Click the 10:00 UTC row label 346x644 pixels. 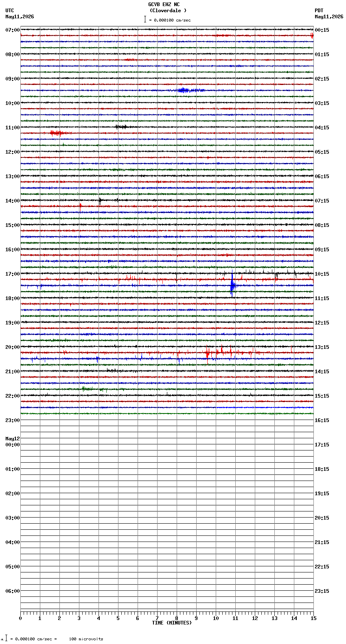pyautogui.click(x=13, y=103)
